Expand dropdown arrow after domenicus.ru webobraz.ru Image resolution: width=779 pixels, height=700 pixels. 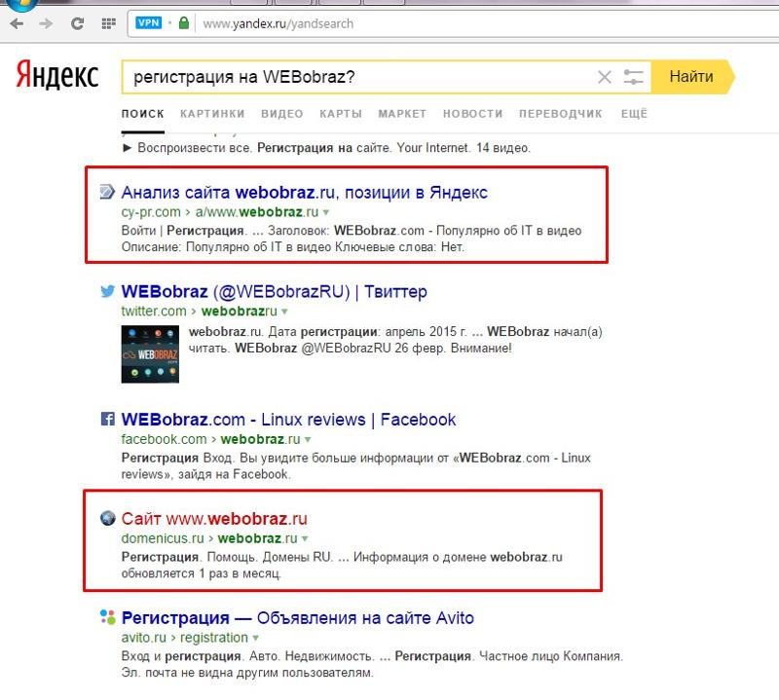click(x=305, y=538)
